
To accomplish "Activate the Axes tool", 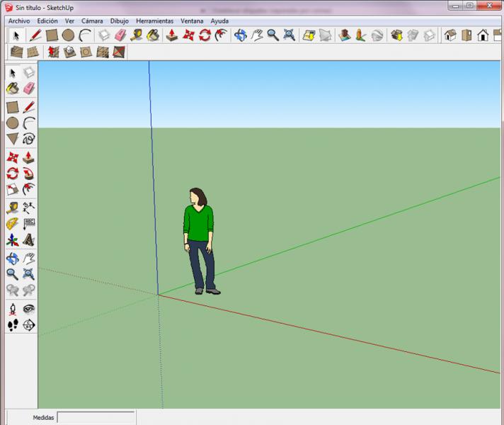I will coord(13,241).
